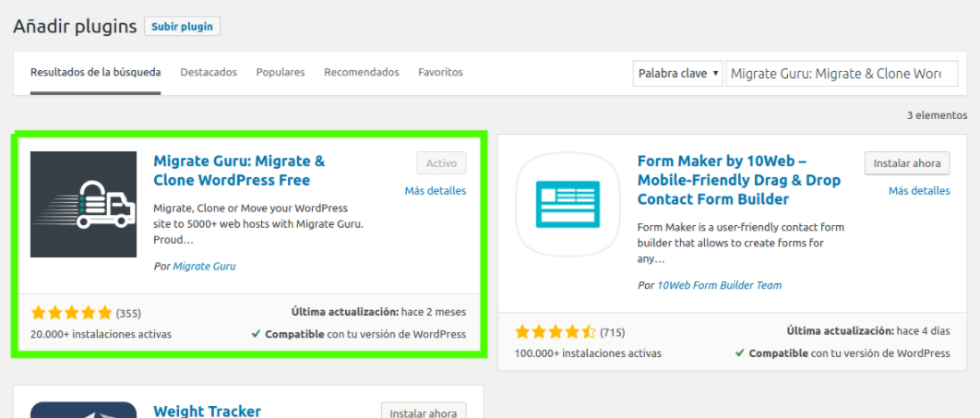The height and width of the screenshot is (418, 980).
Task: Click the Añadir plugins heading
Action: (75, 26)
